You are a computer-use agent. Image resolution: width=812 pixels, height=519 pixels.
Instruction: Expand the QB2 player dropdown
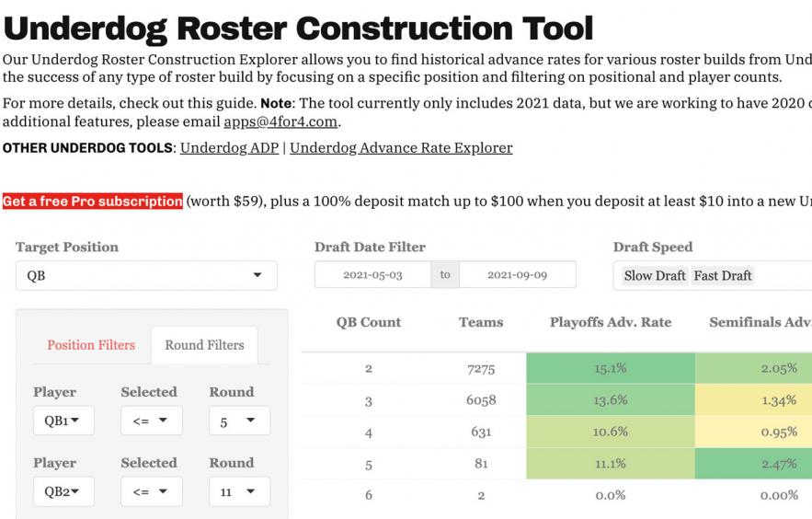coord(63,491)
